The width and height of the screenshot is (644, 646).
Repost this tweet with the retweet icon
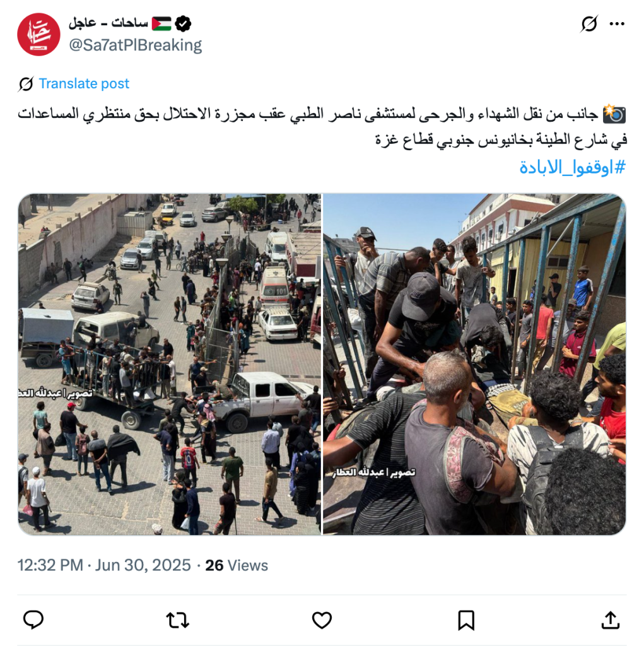pyautogui.click(x=178, y=620)
